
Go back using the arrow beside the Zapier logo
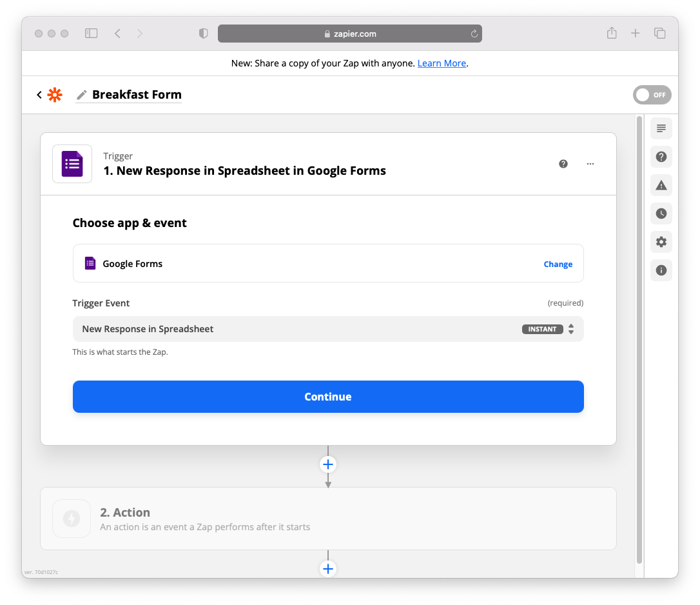coord(39,95)
